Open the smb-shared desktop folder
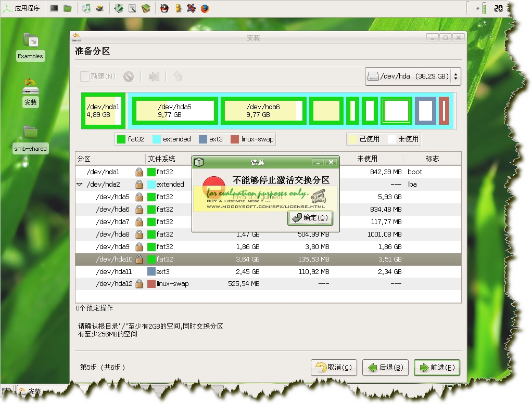The width and height of the screenshot is (532, 404). pos(31,139)
